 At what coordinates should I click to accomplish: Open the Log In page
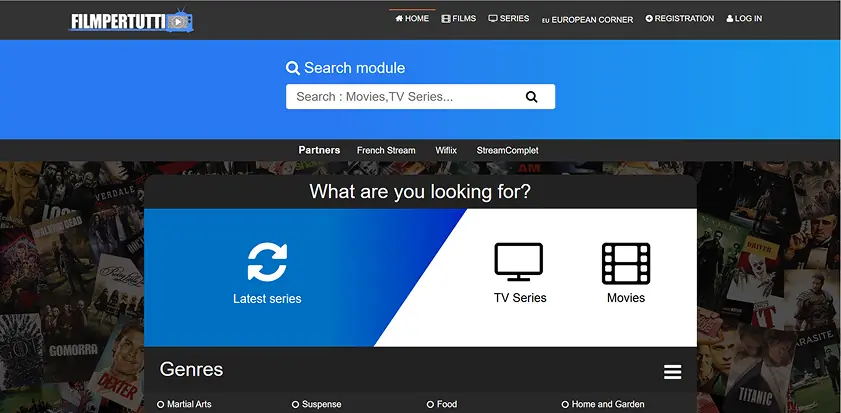744,18
